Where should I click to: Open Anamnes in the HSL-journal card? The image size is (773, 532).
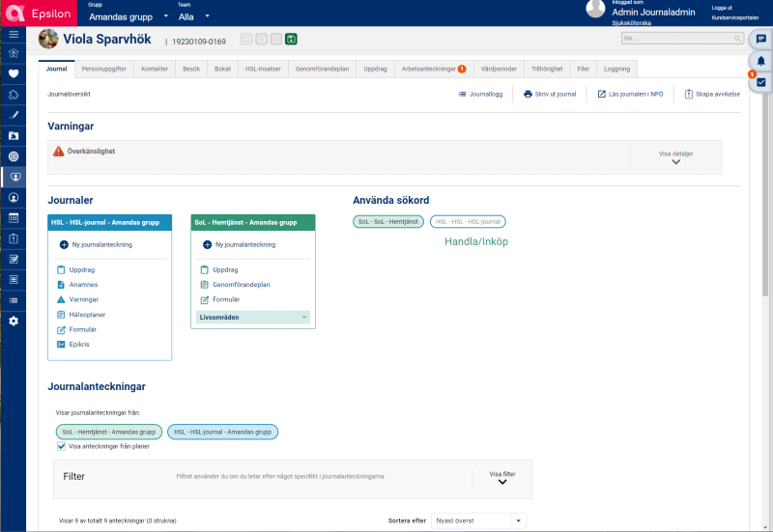(x=77, y=285)
